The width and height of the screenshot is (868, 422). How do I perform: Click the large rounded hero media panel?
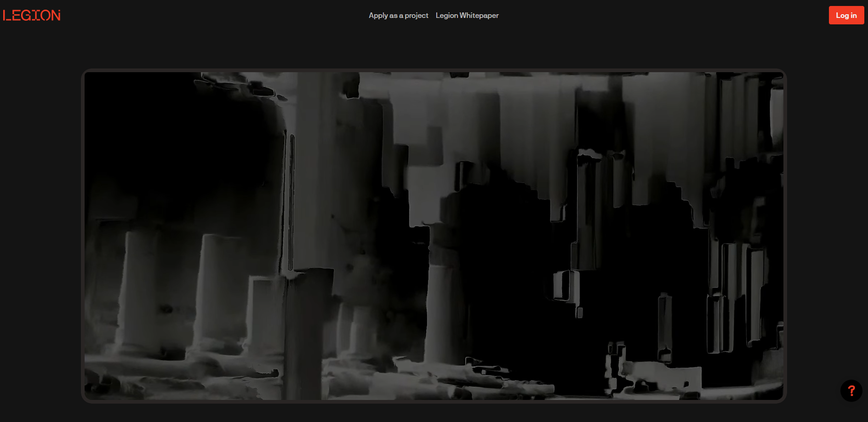click(434, 236)
